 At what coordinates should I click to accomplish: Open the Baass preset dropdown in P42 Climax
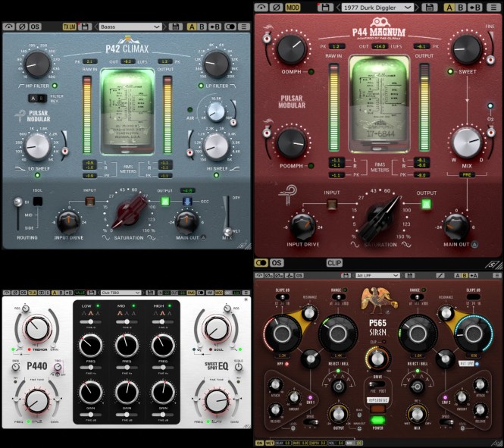point(130,27)
